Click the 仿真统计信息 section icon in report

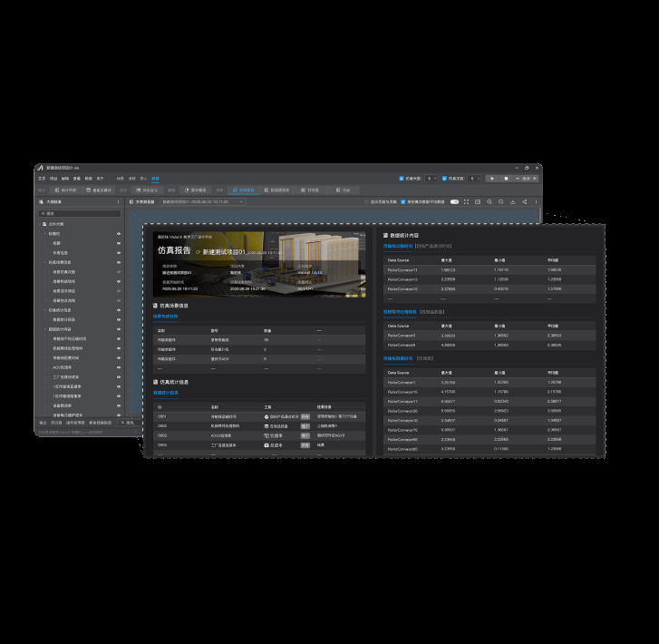click(155, 382)
